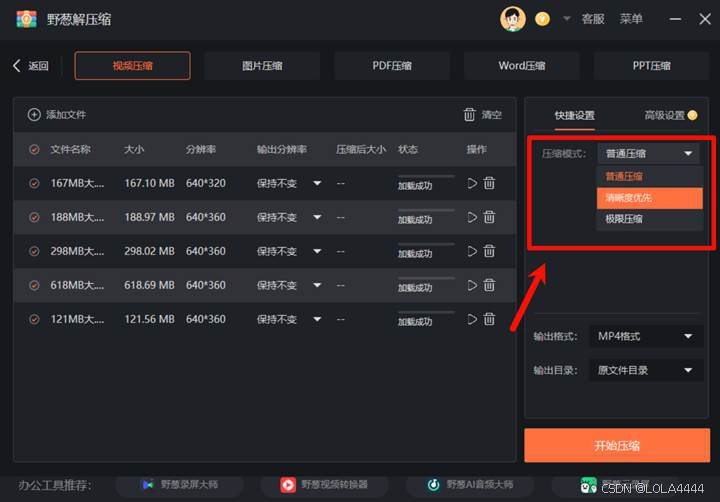Collapse the 压缩模式 dropdown

(648, 153)
